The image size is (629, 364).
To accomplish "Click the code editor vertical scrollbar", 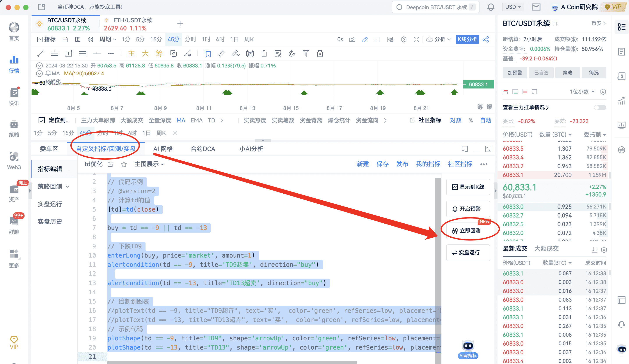I will coord(438,271).
